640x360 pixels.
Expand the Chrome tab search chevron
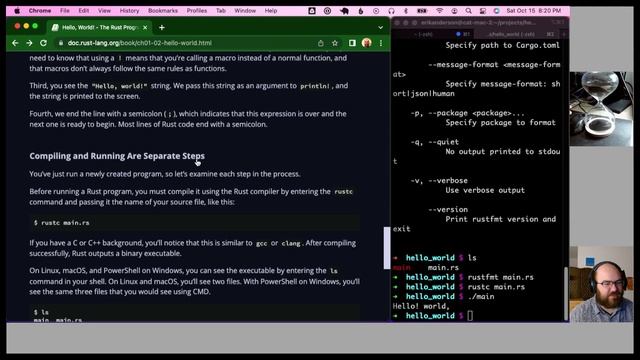coord(380,27)
